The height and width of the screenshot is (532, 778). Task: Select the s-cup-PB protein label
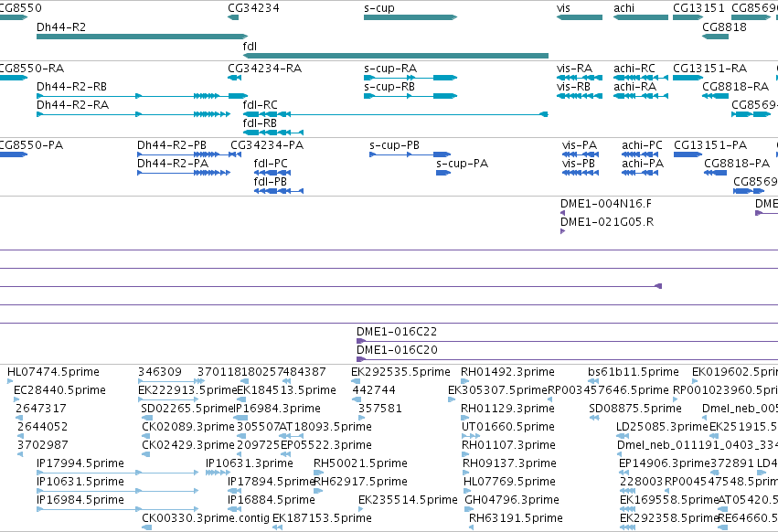tap(394, 145)
